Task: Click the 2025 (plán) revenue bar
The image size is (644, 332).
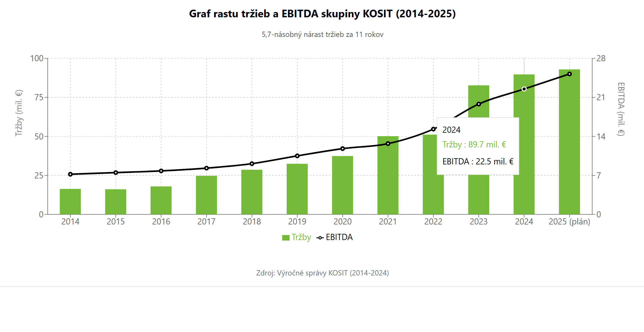Action: (569, 142)
